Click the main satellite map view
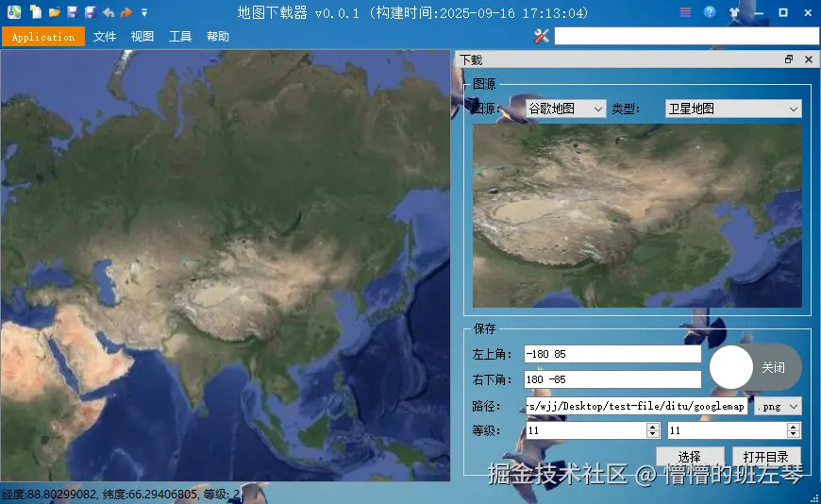 coord(226,265)
